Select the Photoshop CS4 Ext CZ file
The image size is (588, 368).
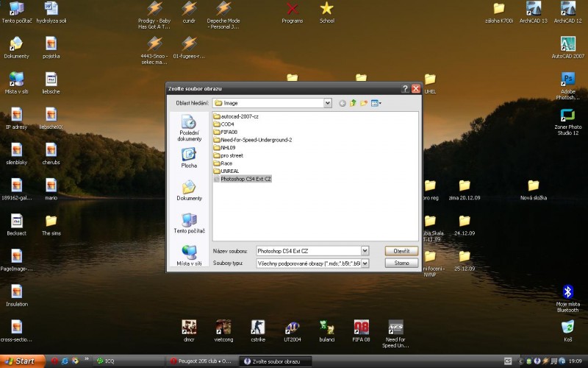pos(245,179)
